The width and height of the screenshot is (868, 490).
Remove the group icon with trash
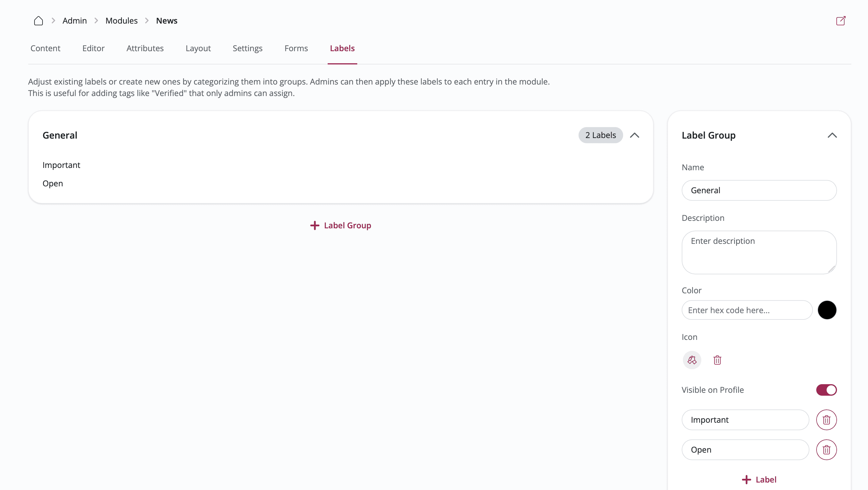[717, 360]
